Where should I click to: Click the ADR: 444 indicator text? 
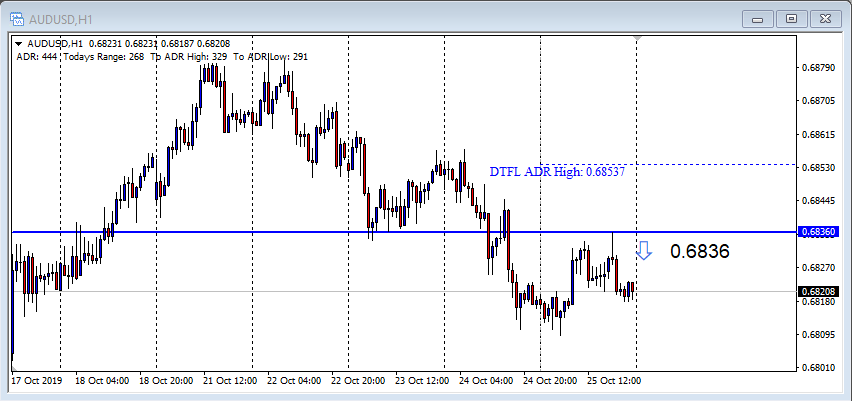35,57
